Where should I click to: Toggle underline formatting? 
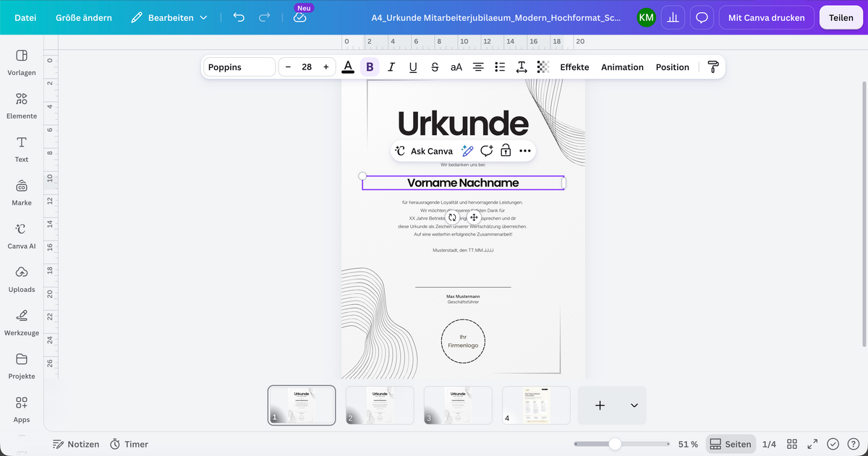pyautogui.click(x=413, y=67)
